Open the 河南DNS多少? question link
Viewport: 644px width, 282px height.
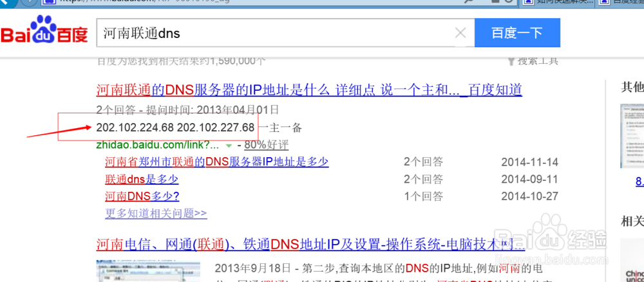142,196
